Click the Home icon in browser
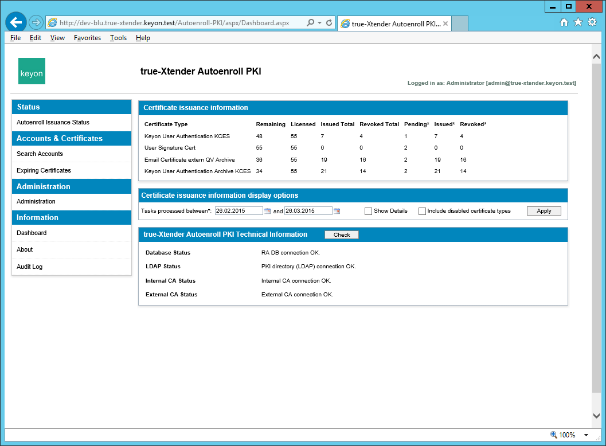The width and height of the screenshot is (606, 446). 564,22
